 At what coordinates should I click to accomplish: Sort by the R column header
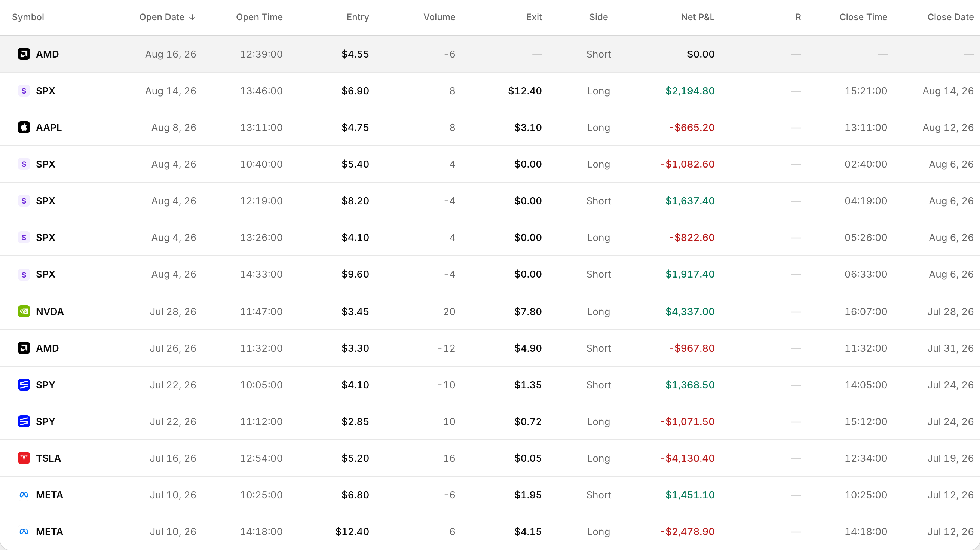(x=798, y=17)
